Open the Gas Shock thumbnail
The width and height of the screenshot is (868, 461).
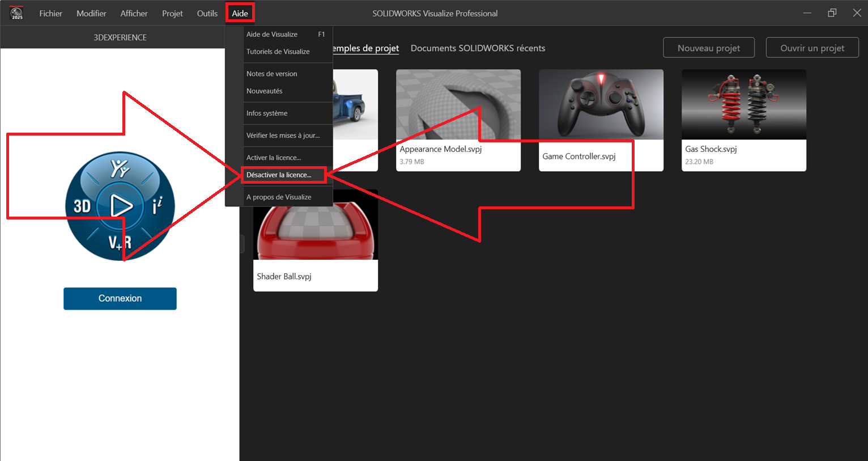744,104
